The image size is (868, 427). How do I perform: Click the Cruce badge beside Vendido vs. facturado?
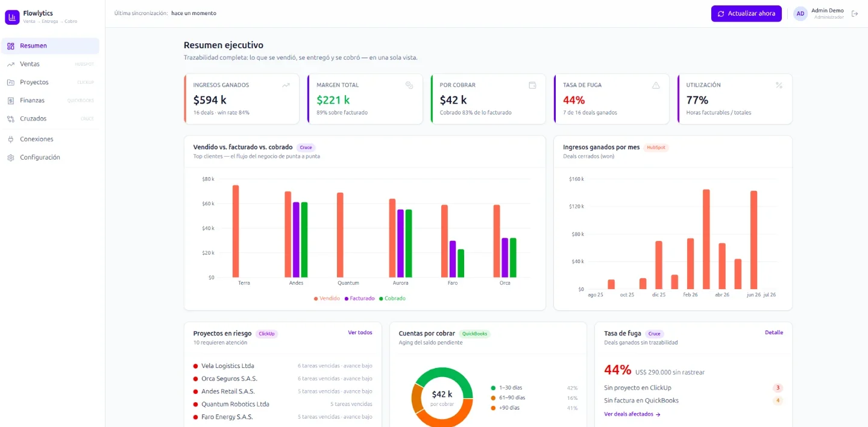tap(306, 148)
